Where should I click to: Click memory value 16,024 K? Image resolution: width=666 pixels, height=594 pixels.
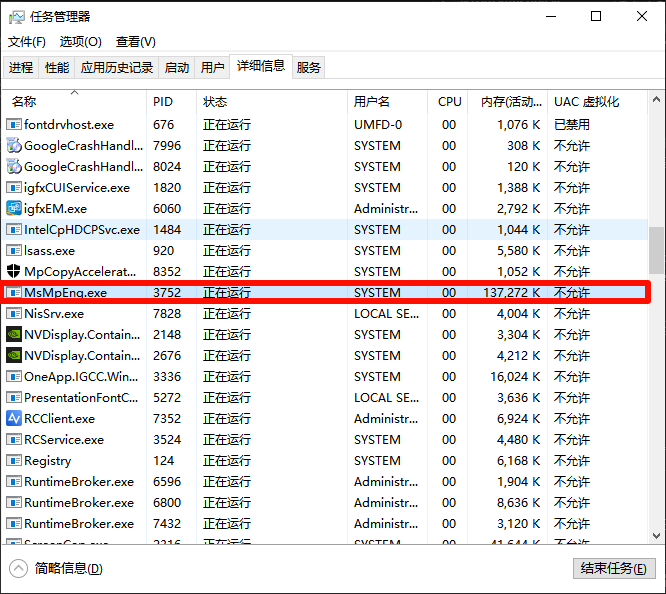click(515, 376)
